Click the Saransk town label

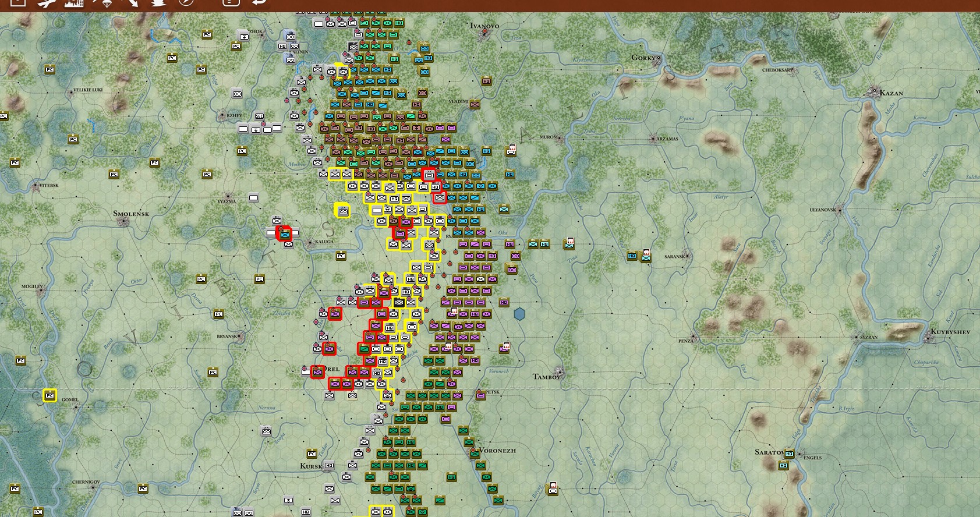point(675,256)
